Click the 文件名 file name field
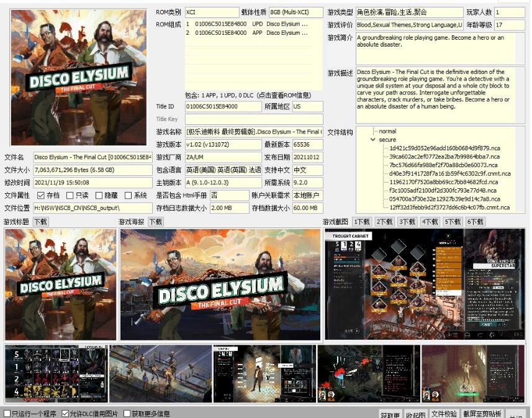The width and height of the screenshot is (532, 418). point(92,157)
